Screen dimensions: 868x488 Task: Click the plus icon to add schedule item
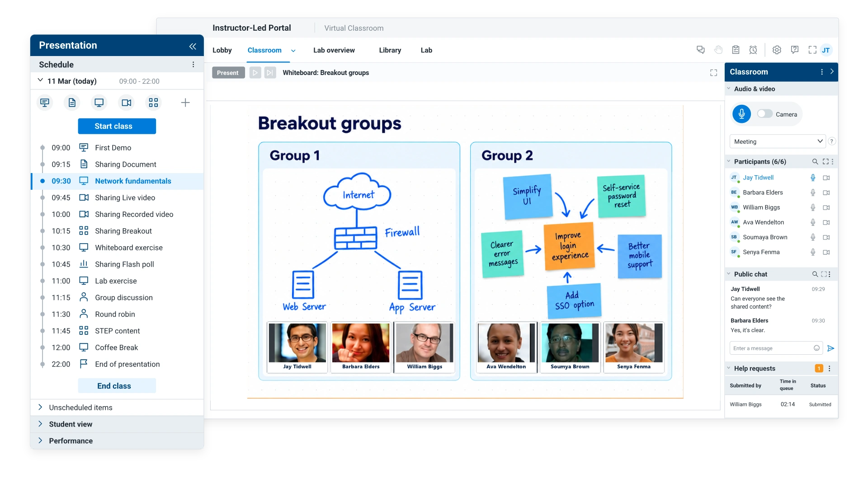coord(185,103)
